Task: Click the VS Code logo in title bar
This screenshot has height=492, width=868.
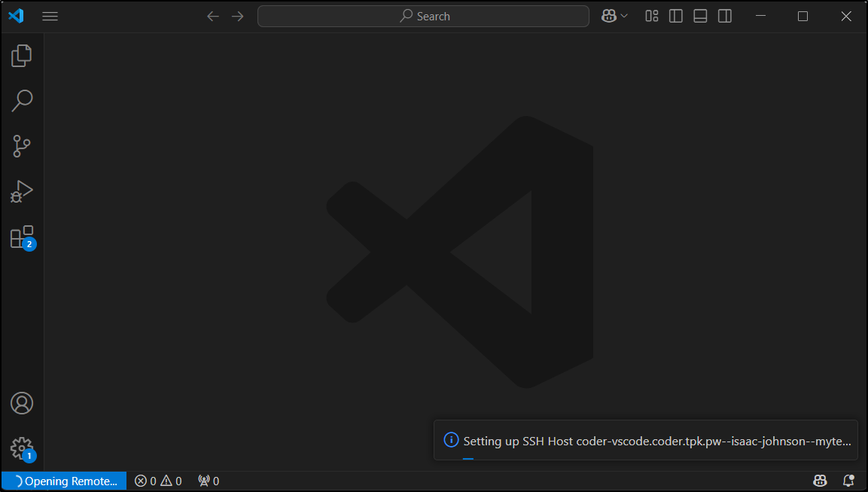Action: tap(16, 16)
